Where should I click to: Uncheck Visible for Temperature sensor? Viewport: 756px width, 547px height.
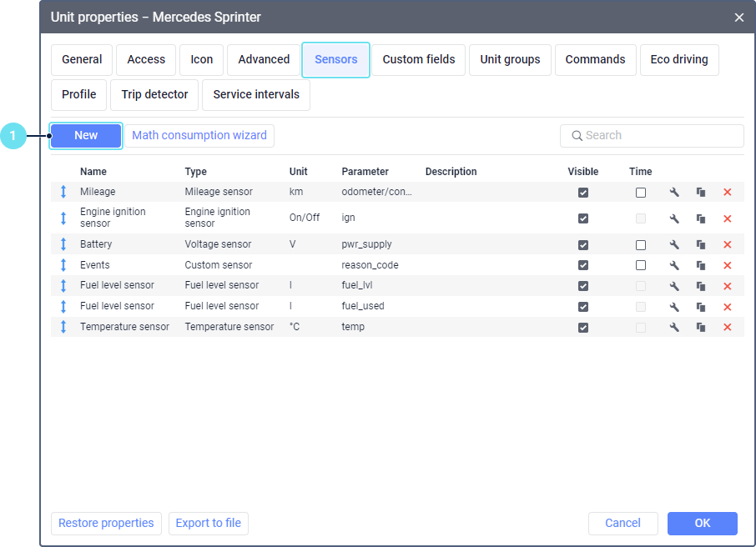pyautogui.click(x=583, y=328)
